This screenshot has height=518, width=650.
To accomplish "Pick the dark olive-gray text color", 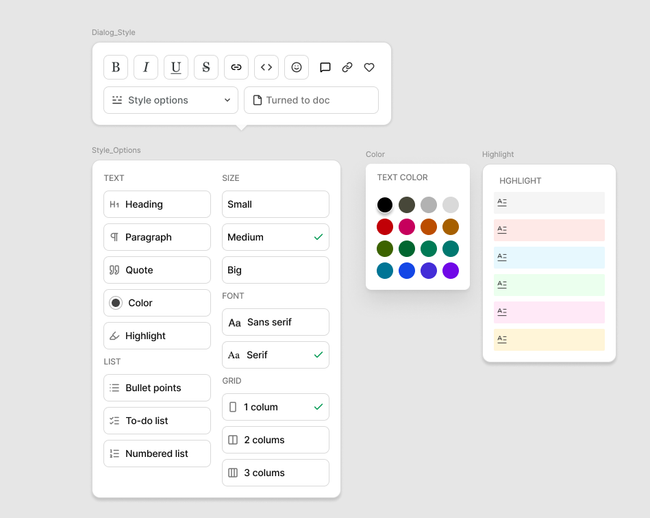I will (x=407, y=205).
